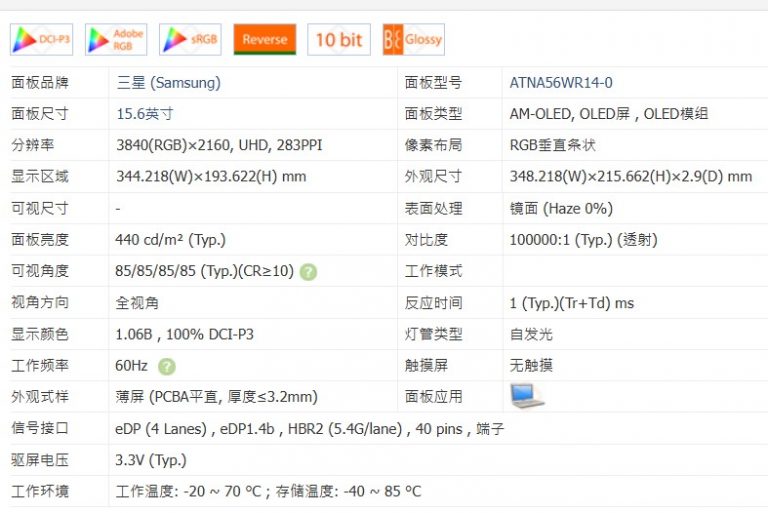Viewport: 768px width, 513px height.
Task: Click the laptop panel application icon
Action: [527, 396]
